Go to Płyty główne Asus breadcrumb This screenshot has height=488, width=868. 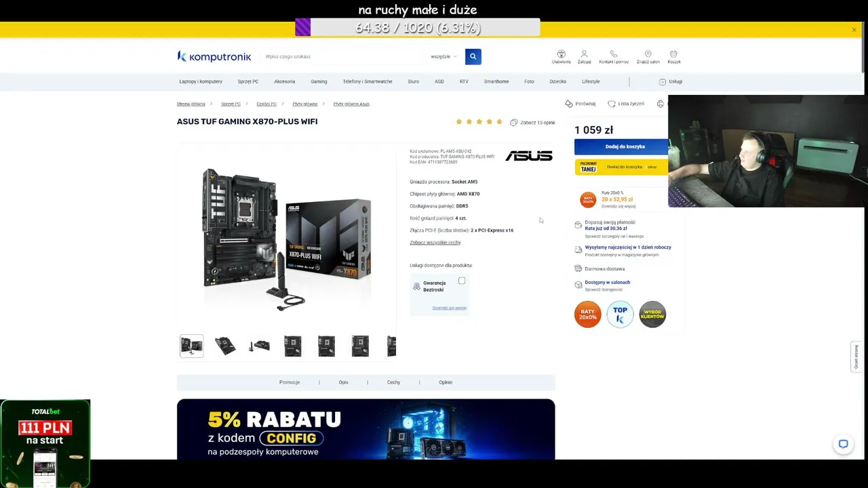tap(351, 104)
